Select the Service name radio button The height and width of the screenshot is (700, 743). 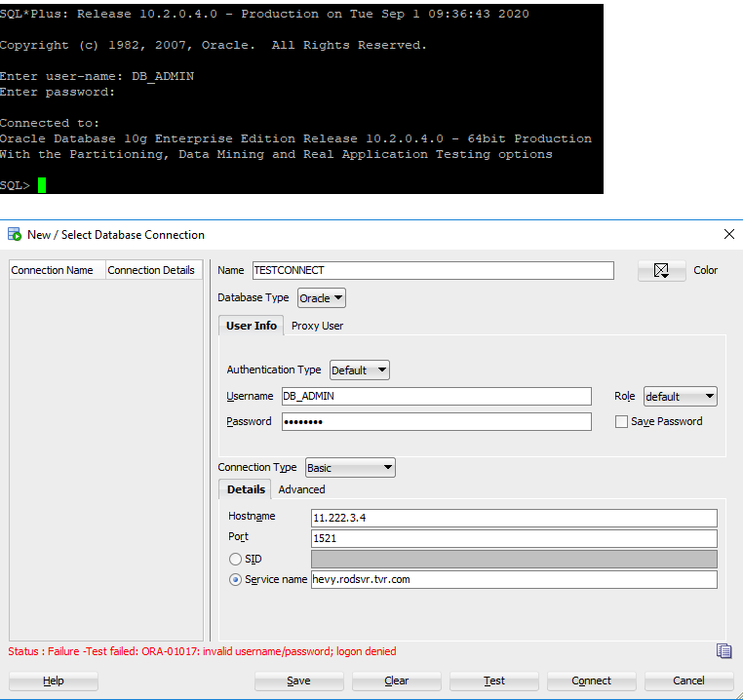click(x=235, y=579)
